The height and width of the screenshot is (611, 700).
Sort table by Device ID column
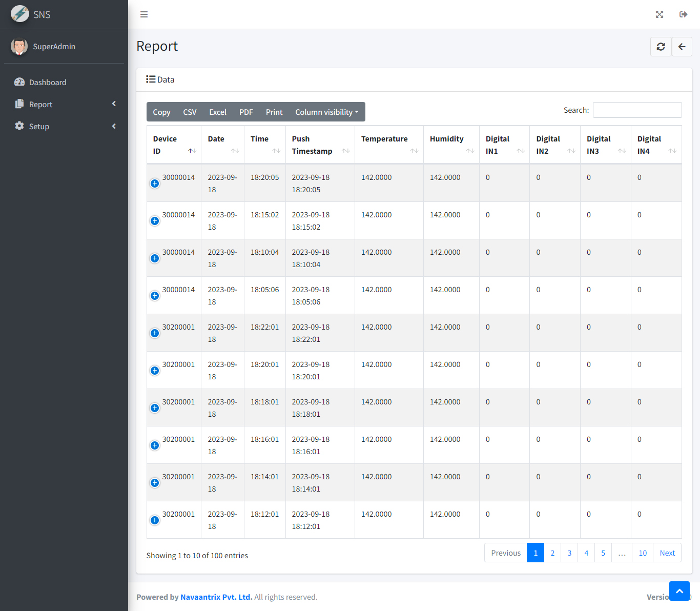click(x=174, y=145)
